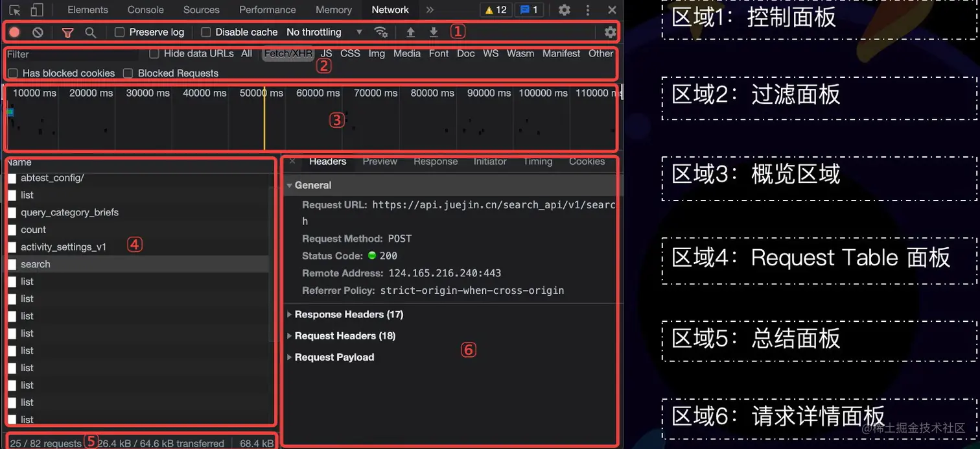Filter requests by All types
This screenshot has height=449, width=980.
tap(246, 53)
